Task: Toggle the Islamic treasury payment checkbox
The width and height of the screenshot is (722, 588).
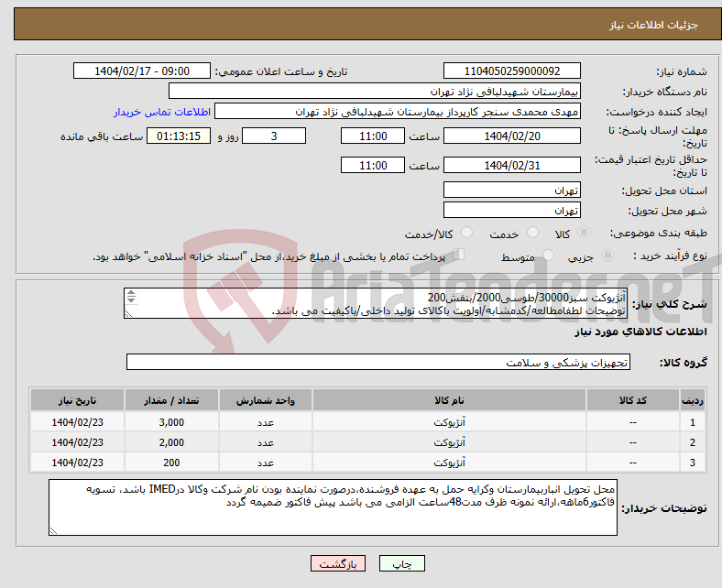Action: (459, 255)
